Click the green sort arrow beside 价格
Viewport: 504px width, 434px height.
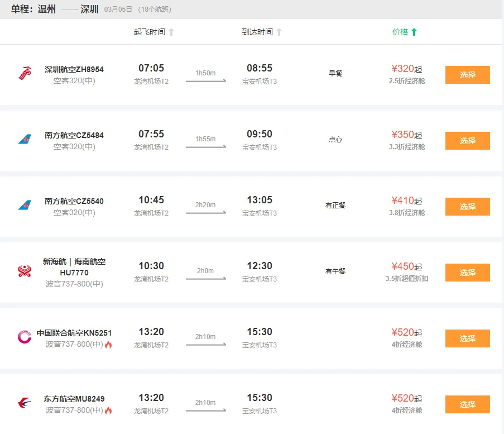[414, 32]
